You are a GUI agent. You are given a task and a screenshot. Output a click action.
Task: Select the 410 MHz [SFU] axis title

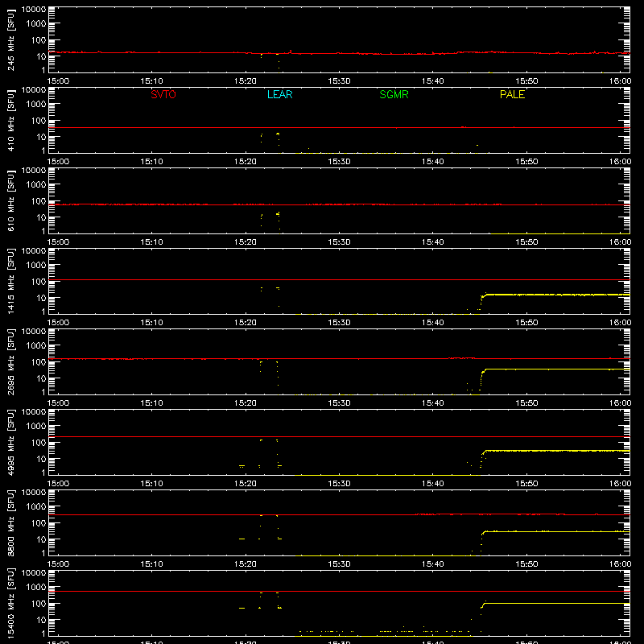pos(11,120)
